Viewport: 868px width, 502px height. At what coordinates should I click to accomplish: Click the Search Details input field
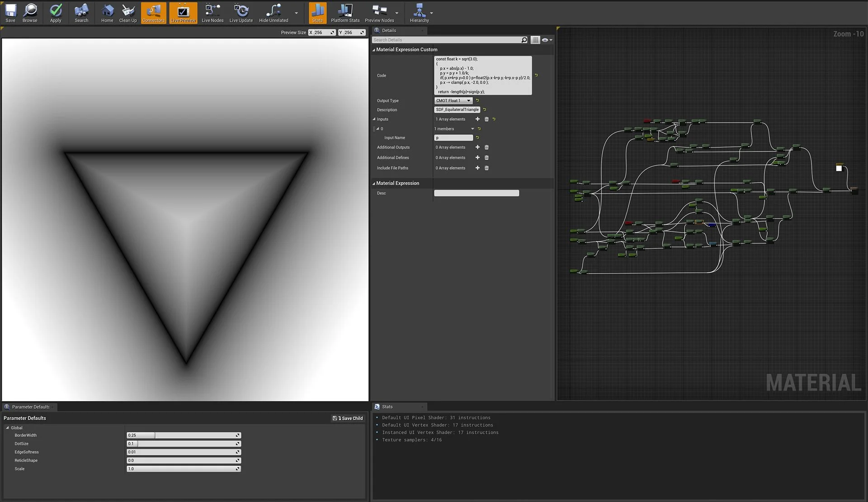pos(445,40)
